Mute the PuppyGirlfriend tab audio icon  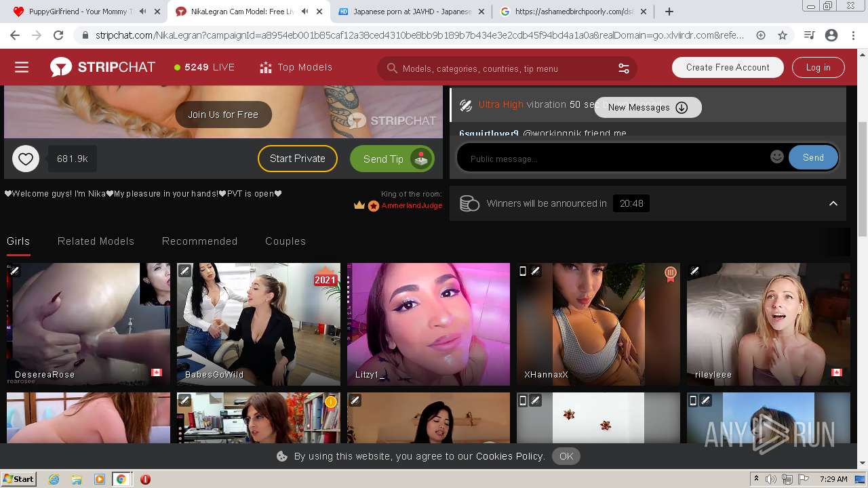tap(142, 12)
